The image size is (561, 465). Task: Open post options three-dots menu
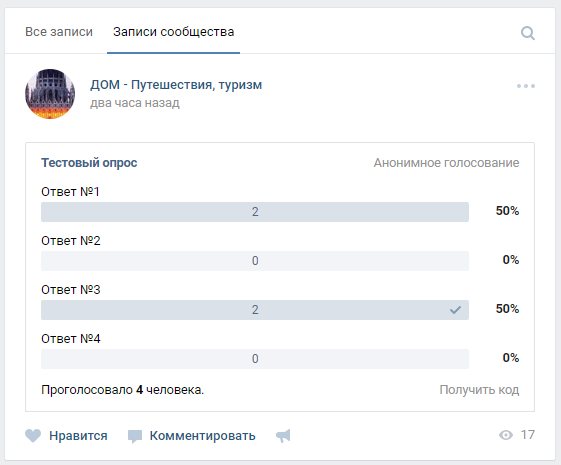coord(526,86)
